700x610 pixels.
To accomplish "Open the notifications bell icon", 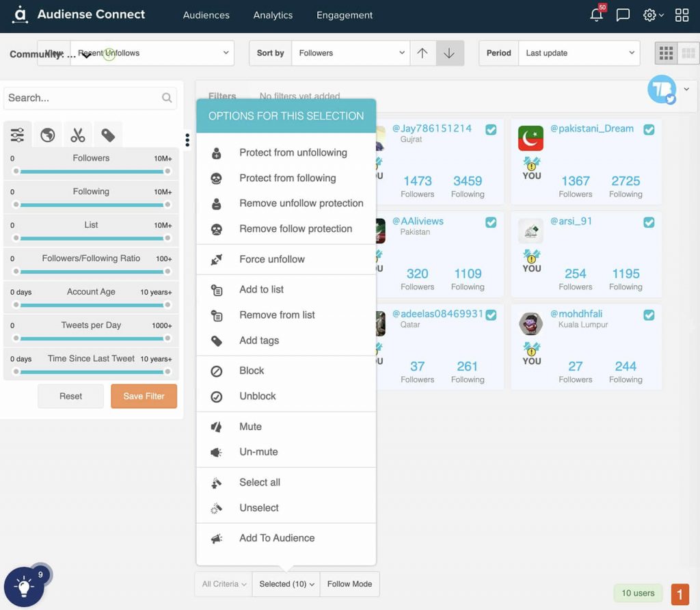I will pos(596,14).
